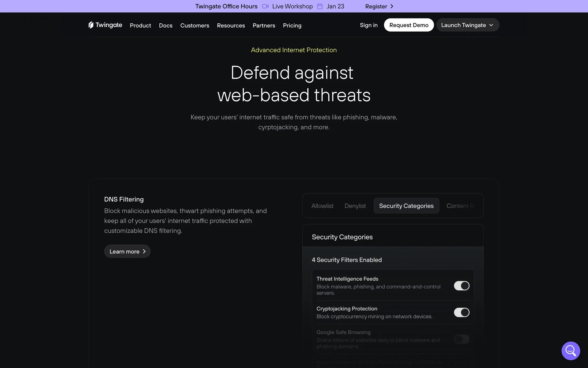Image resolution: width=588 pixels, height=368 pixels.
Task: Open the Pricing page link
Action: click(x=292, y=25)
